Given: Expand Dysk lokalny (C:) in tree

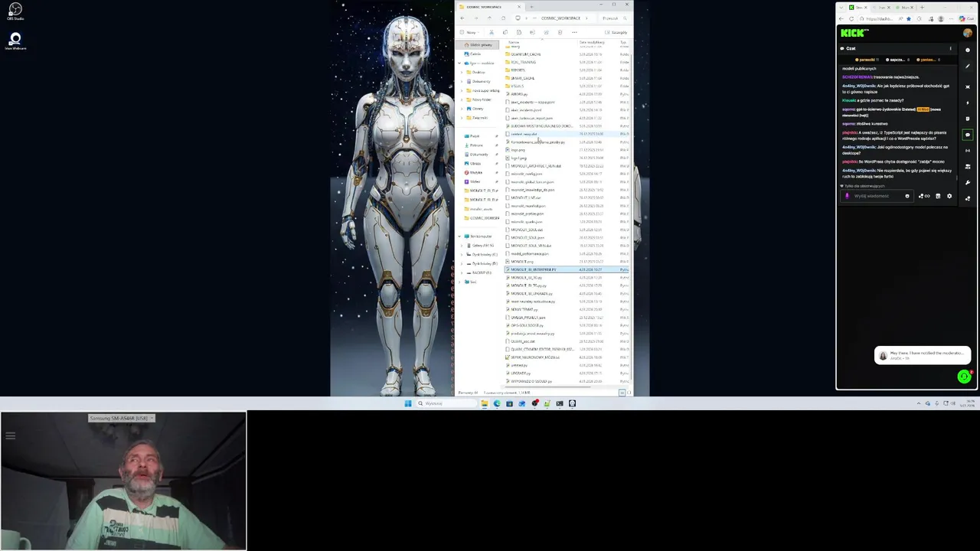Looking at the screenshot, I should tap(462, 254).
